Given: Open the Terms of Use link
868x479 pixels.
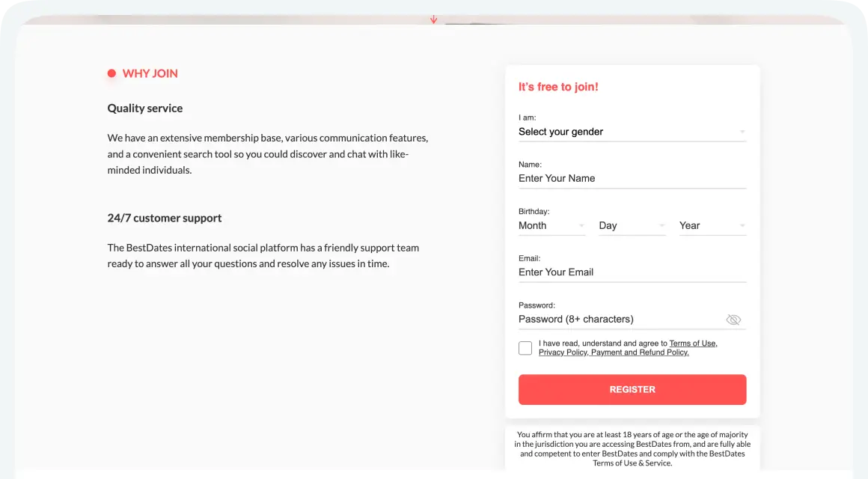Looking at the screenshot, I should tap(693, 344).
